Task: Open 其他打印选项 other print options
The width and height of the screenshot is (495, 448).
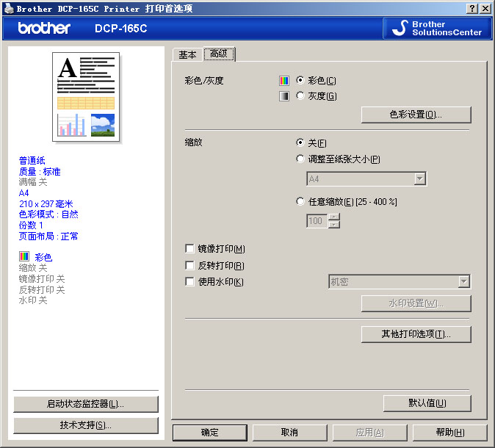Action: tap(416, 334)
